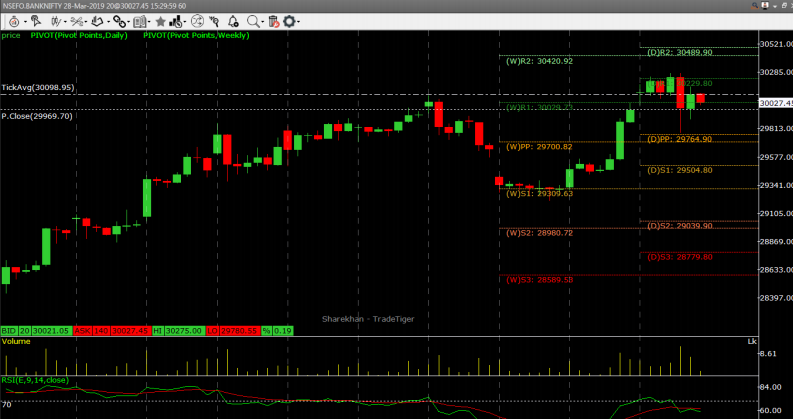Image resolution: width=793 pixels, height=419 pixels.
Task: Expand the dropdown beside the layers icon
Action: click(108, 22)
